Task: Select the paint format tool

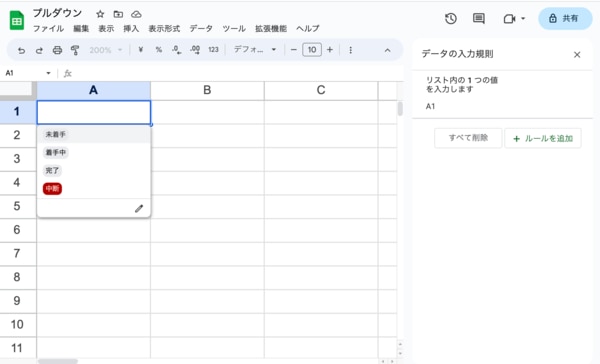Action: point(75,50)
